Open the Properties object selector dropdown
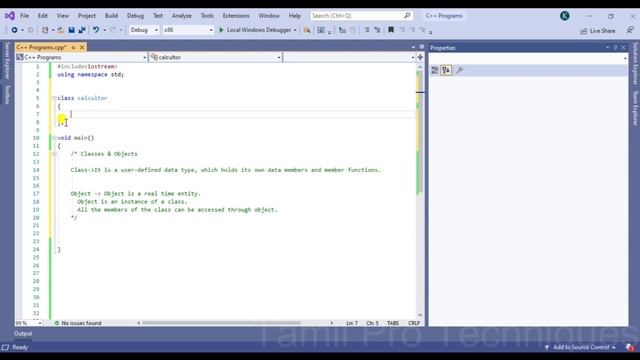Image resolution: width=640 pixels, height=360 pixels. click(528, 59)
